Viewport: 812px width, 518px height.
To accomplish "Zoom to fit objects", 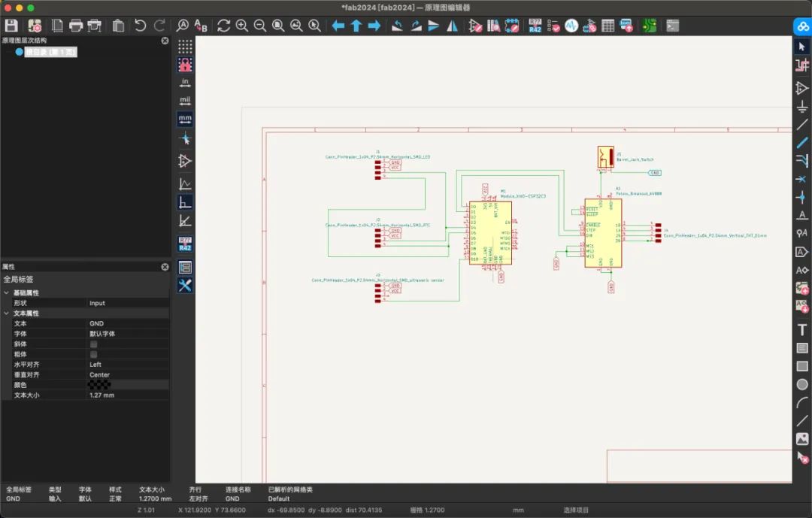I will point(296,26).
